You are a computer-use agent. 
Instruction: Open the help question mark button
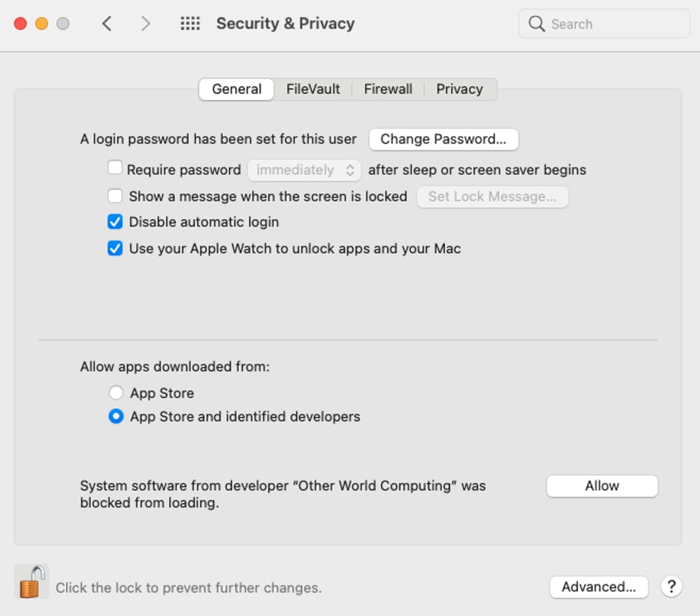(x=671, y=587)
